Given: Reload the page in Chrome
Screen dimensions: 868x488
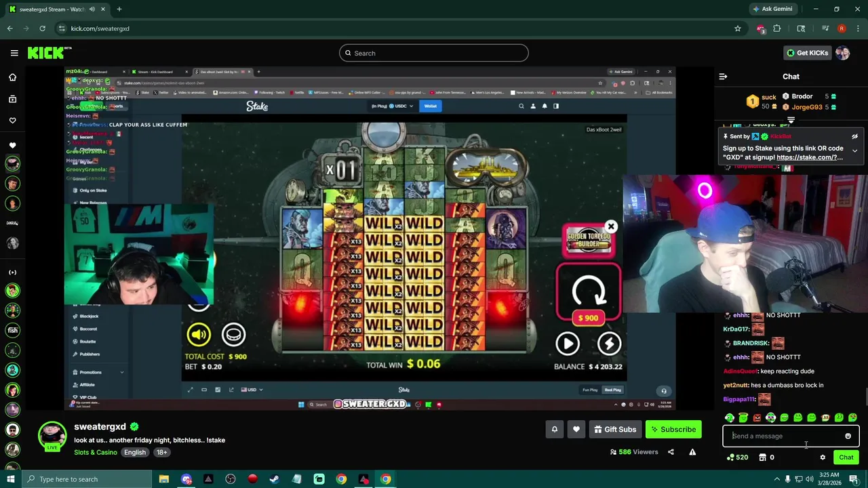Looking at the screenshot, I should (42, 28).
